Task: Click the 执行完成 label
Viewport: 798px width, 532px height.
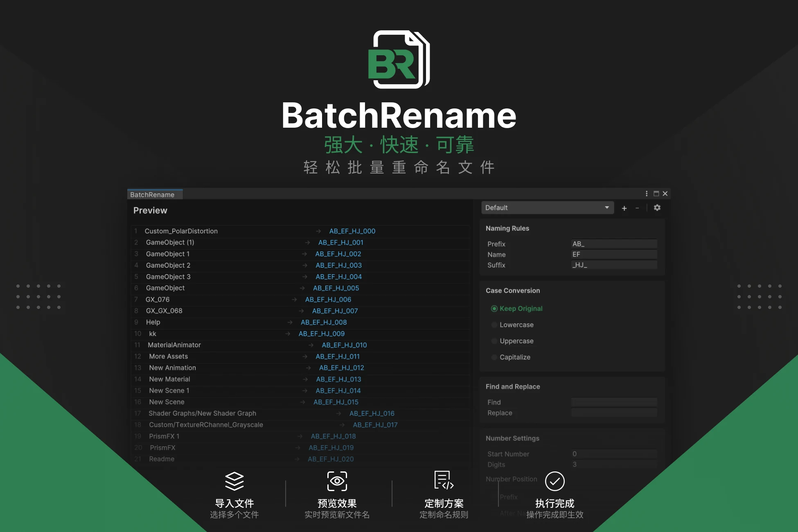Action: click(x=555, y=503)
